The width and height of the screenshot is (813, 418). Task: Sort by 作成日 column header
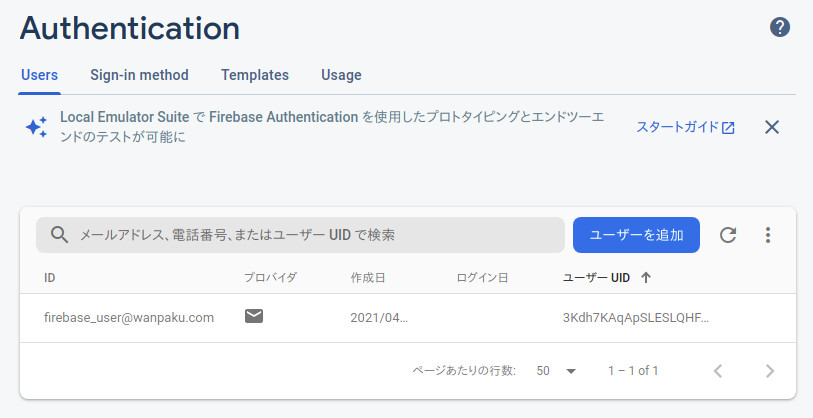tap(368, 277)
